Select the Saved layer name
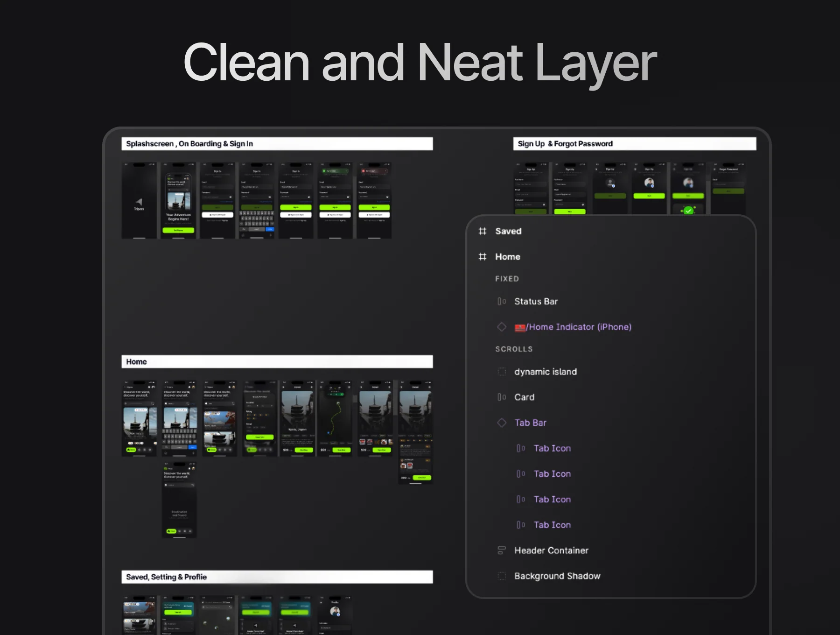Screen dimensions: 840x635 508,231
